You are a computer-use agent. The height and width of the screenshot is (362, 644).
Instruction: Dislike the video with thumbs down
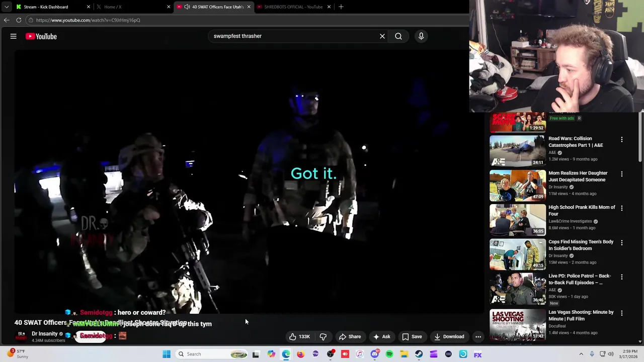click(x=323, y=337)
